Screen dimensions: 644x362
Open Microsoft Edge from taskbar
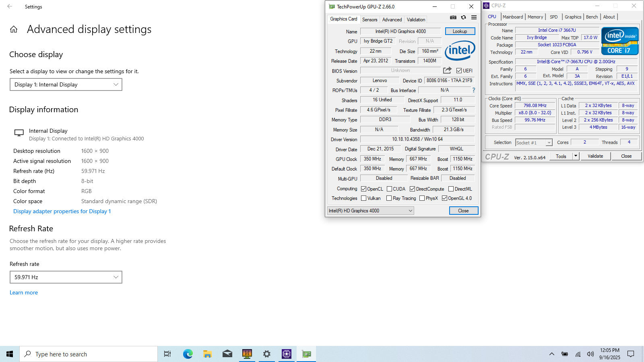pos(188,354)
